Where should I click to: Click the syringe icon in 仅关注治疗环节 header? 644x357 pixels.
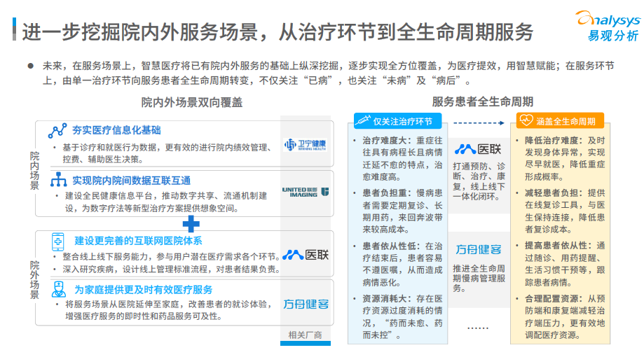coord(364,121)
